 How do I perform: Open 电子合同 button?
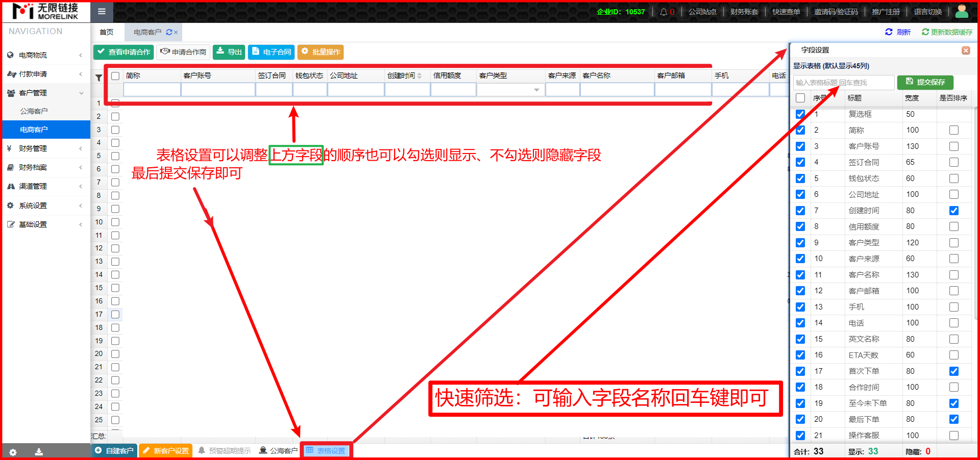[272, 52]
